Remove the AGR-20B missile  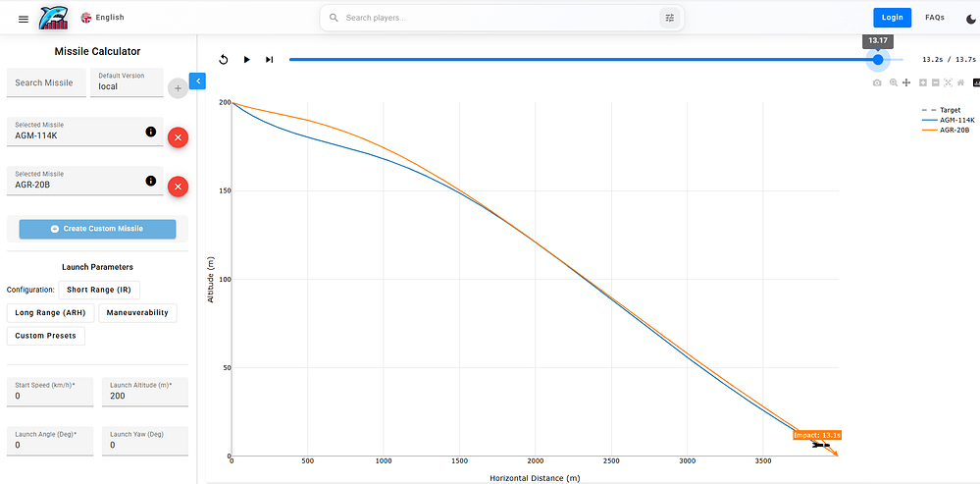(178, 187)
